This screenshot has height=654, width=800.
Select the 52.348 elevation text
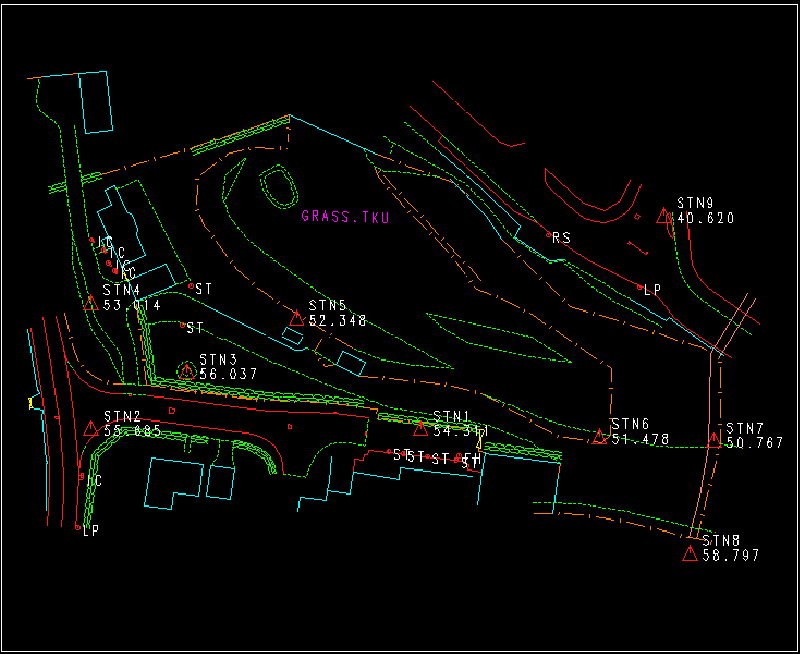(x=338, y=322)
